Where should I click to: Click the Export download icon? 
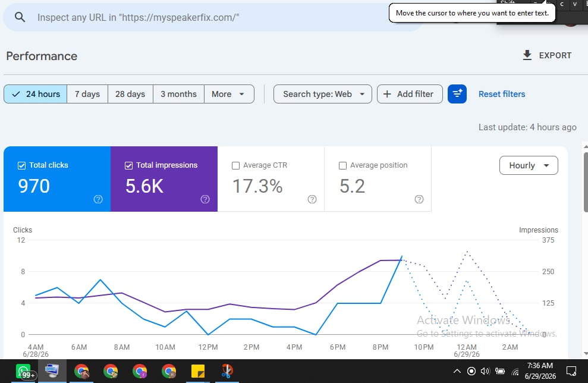coord(527,55)
